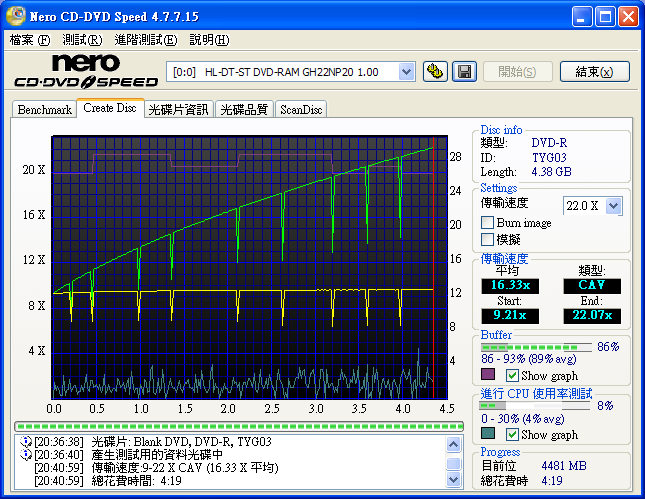
Task: Open the drive selection dropdown
Action: click(406, 71)
